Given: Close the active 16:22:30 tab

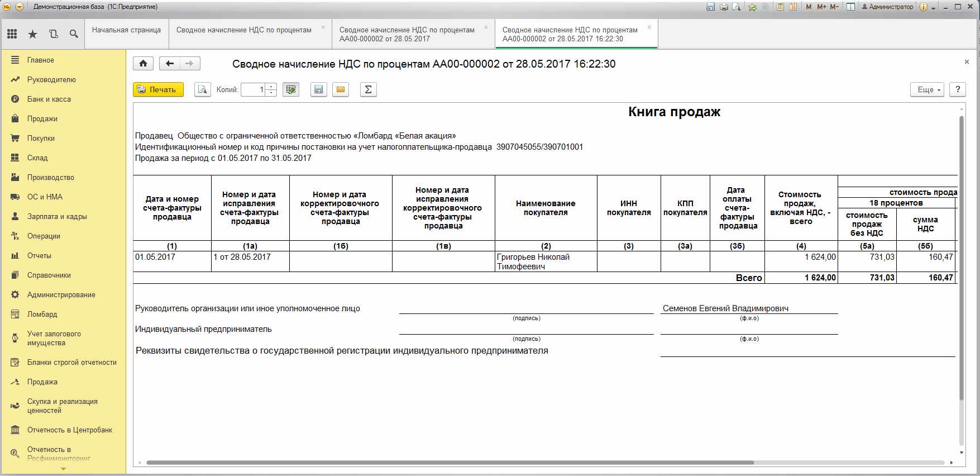Looking at the screenshot, I should [649, 27].
